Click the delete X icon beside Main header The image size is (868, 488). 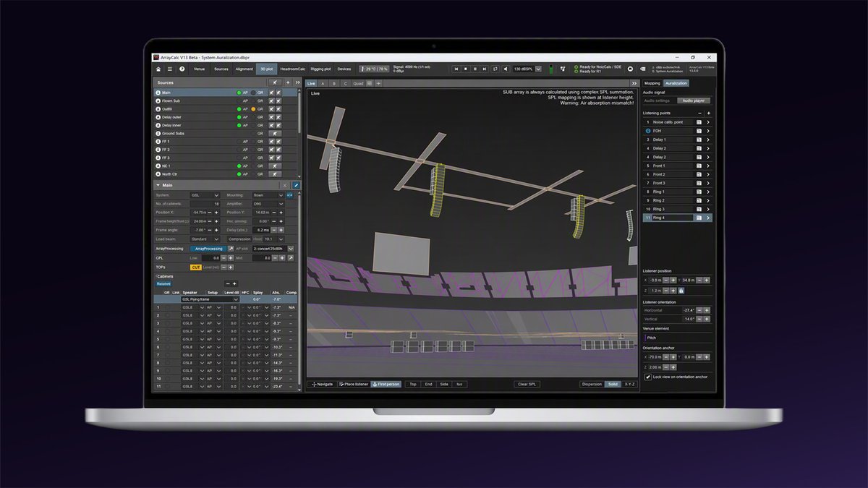tap(284, 185)
